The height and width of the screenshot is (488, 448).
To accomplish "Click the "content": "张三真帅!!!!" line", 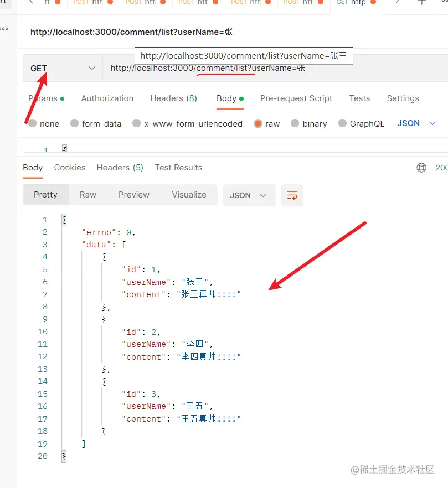I will [181, 294].
